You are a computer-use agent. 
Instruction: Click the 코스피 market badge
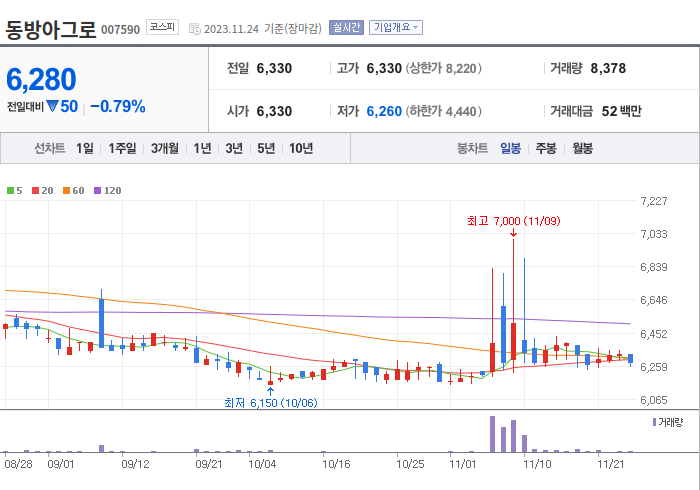point(162,27)
